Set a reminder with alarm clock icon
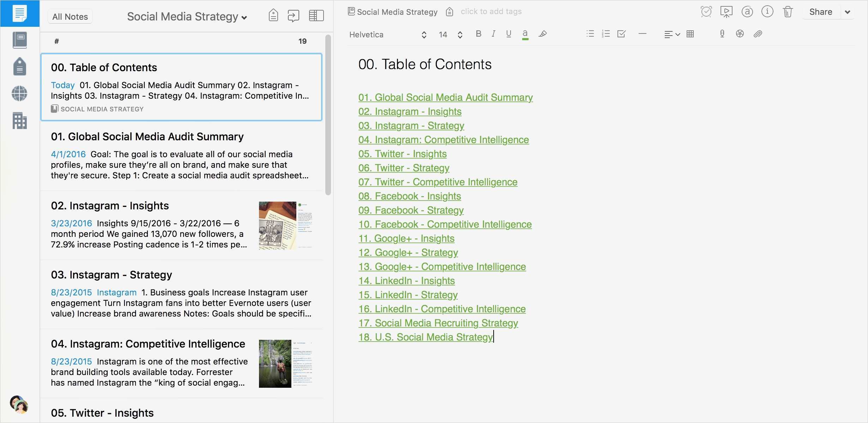Screen dimensions: 868x423 (x=706, y=12)
